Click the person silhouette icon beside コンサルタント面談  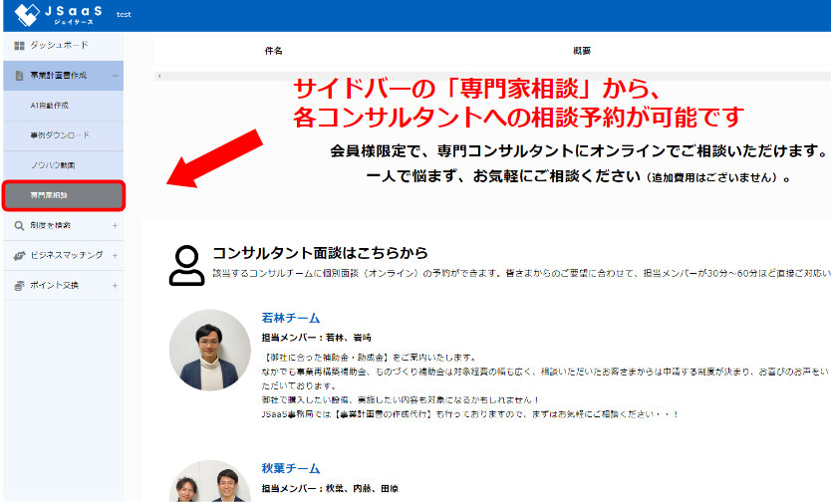tap(186, 266)
